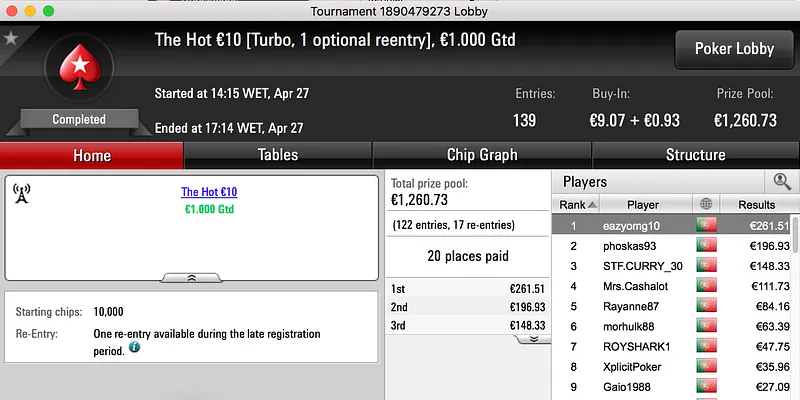This screenshot has width=800, height=400.
Task: Click the players list scrollbar
Action: [x=795, y=300]
